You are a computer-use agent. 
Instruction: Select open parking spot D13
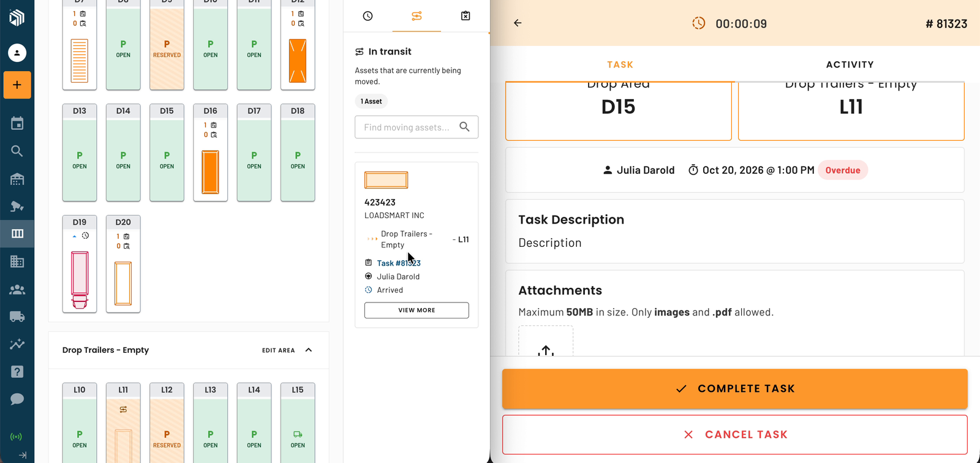click(x=80, y=152)
